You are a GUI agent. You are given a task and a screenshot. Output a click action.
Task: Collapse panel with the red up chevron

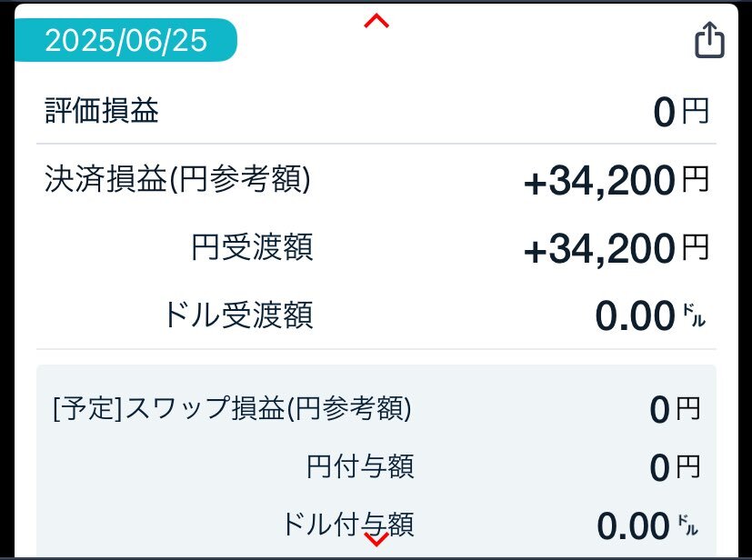click(376, 21)
